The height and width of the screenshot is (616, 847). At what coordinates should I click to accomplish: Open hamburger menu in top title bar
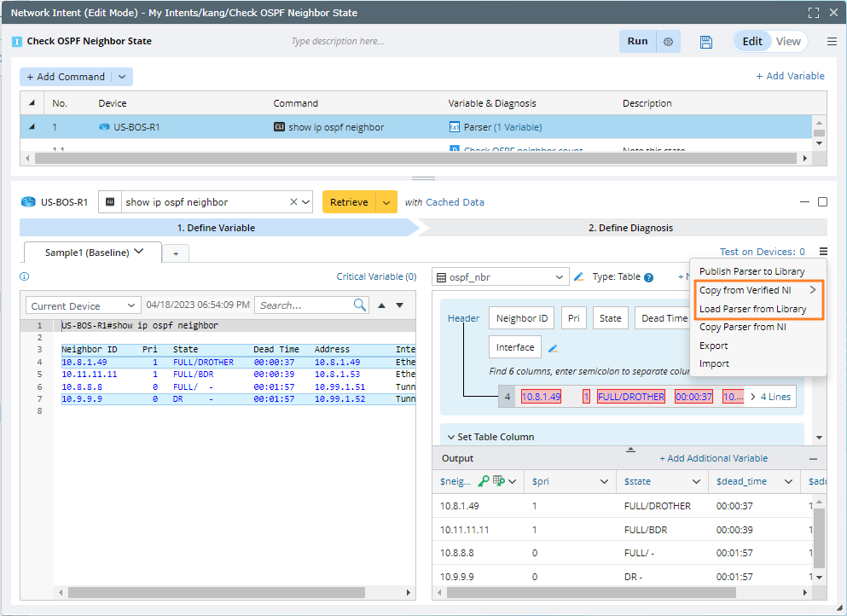[x=832, y=42]
